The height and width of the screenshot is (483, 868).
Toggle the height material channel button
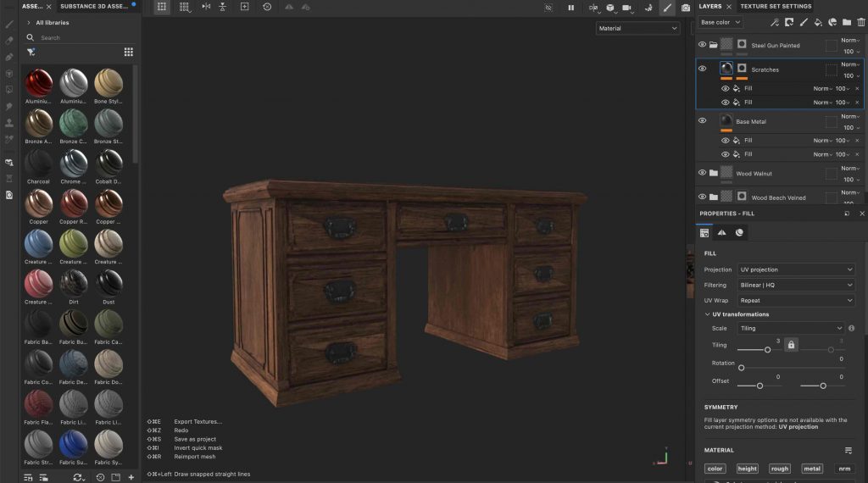(x=747, y=469)
